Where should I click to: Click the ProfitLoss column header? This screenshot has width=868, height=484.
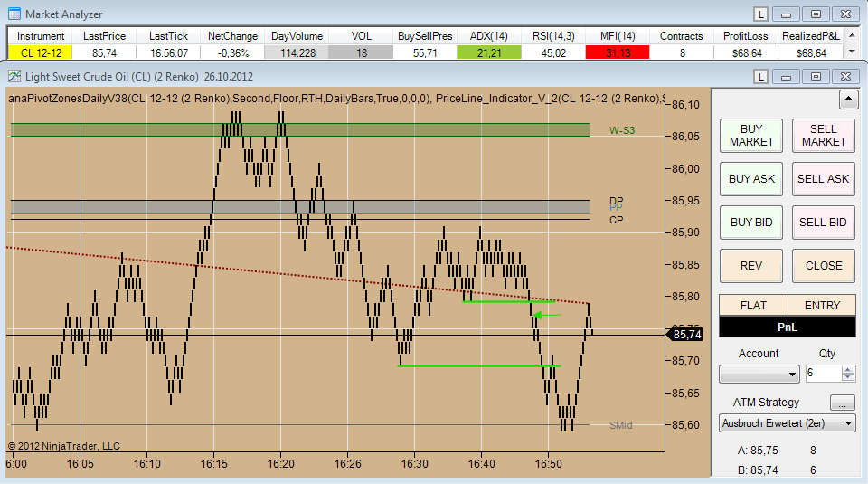click(746, 36)
